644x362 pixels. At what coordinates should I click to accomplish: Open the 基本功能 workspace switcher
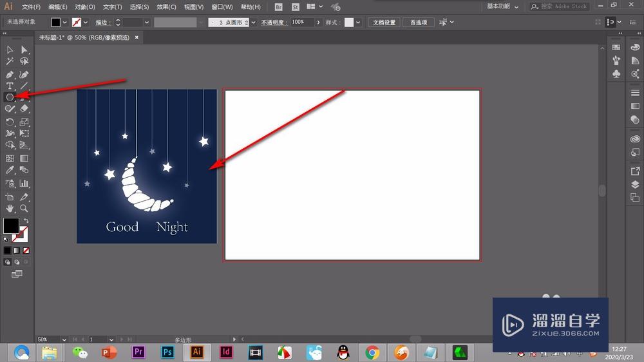(x=503, y=6)
